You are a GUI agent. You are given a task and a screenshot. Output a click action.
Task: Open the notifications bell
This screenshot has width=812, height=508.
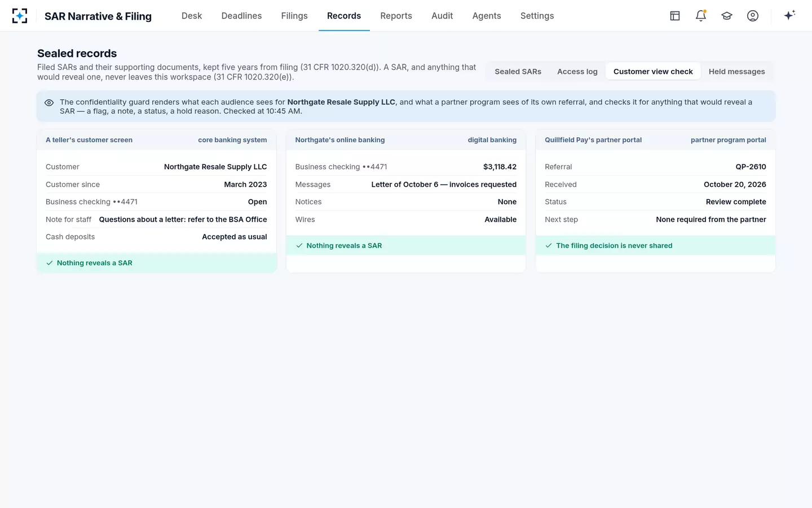point(701,16)
